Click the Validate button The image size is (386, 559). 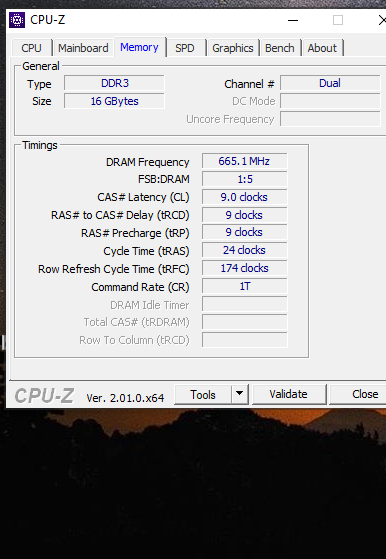[288, 394]
